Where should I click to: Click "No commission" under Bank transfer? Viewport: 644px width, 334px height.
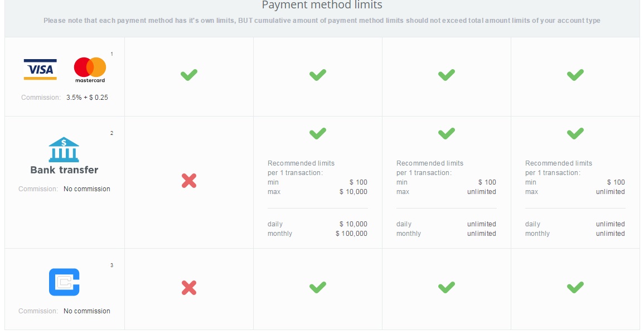pos(86,189)
